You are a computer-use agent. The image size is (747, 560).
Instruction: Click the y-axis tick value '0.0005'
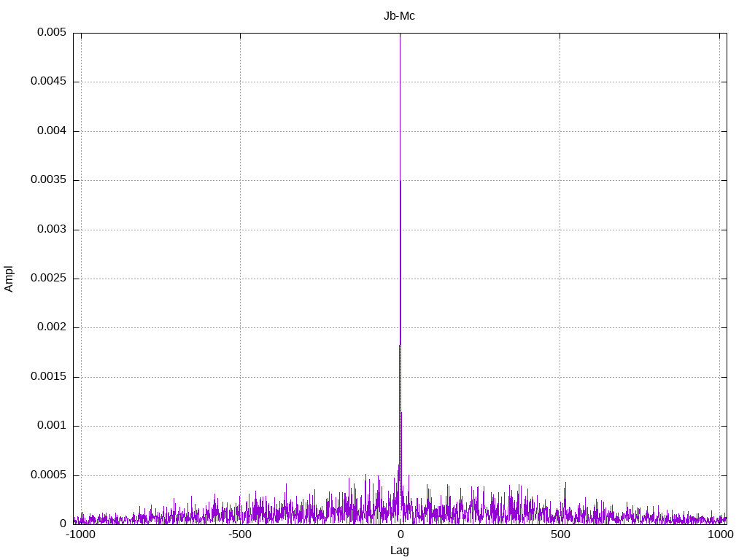point(48,475)
